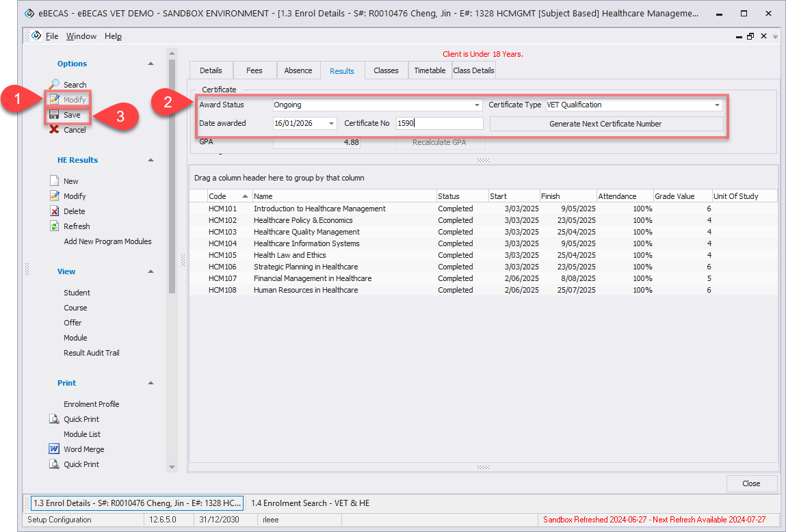
Task: Click the Close button at bottom right
Action: [751, 483]
